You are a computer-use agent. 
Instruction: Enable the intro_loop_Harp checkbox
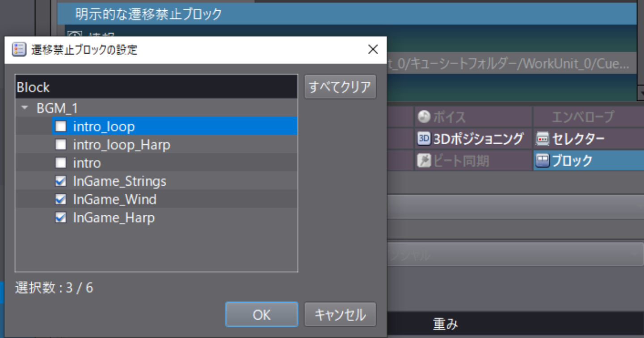click(x=60, y=145)
